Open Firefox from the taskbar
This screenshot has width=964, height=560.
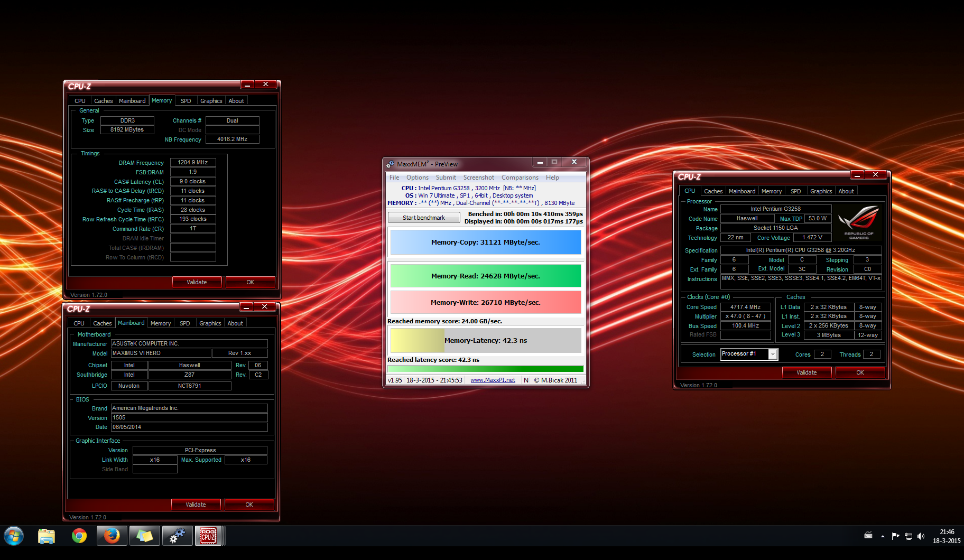(x=112, y=536)
